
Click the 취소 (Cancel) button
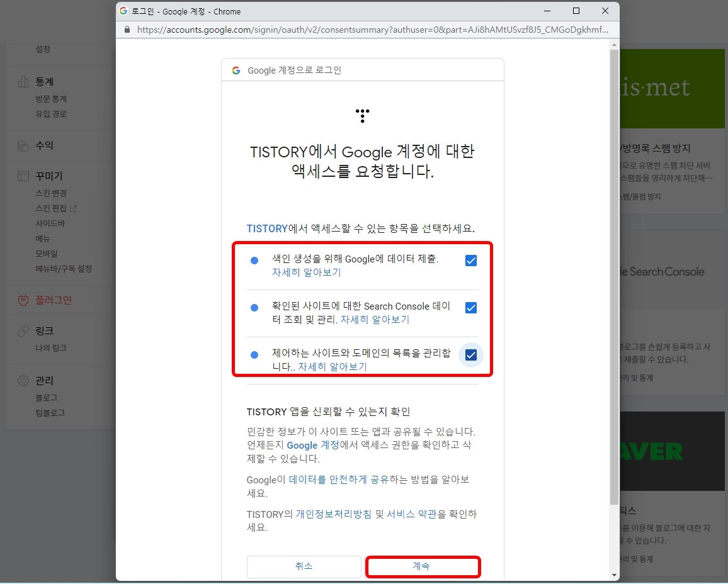coord(304,566)
